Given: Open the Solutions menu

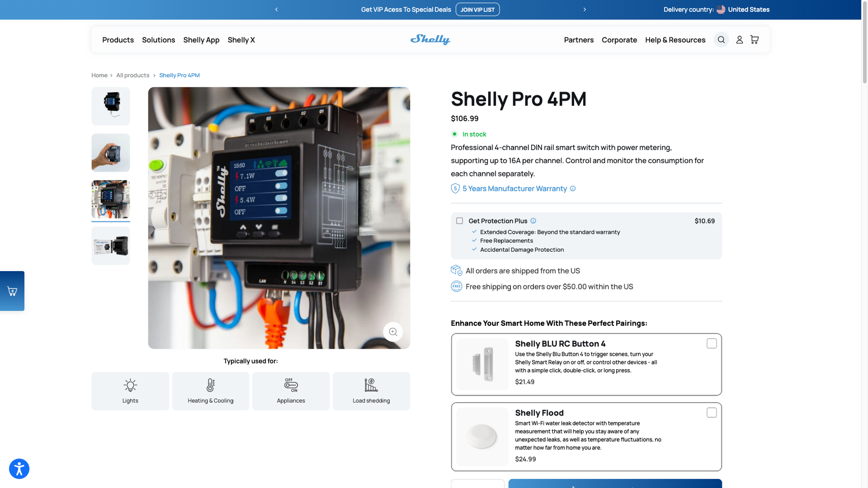Looking at the screenshot, I should tap(158, 40).
